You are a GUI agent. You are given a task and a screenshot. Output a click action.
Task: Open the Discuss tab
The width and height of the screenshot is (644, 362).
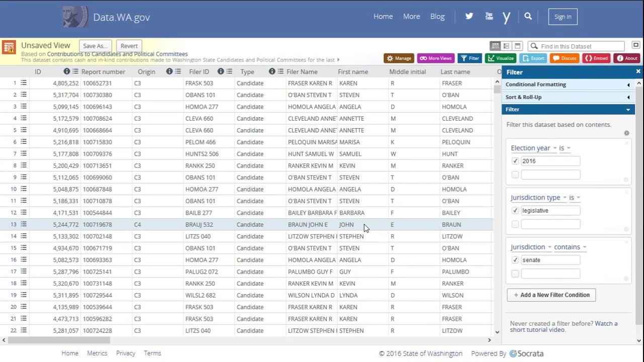565,58
